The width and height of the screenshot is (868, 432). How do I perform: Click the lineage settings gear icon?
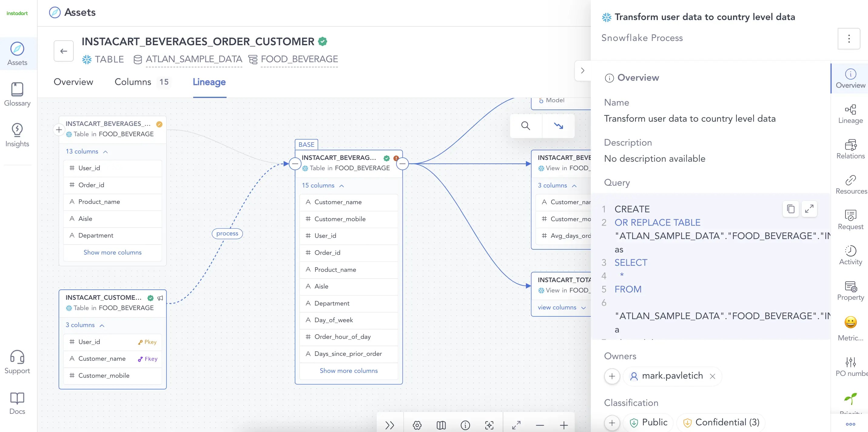[417, 425]
